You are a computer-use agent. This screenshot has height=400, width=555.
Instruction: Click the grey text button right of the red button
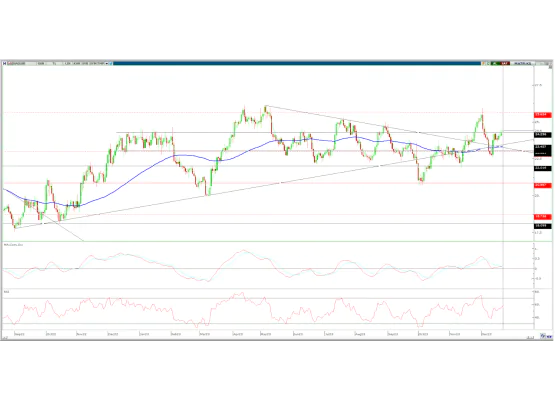click(522, 63)
